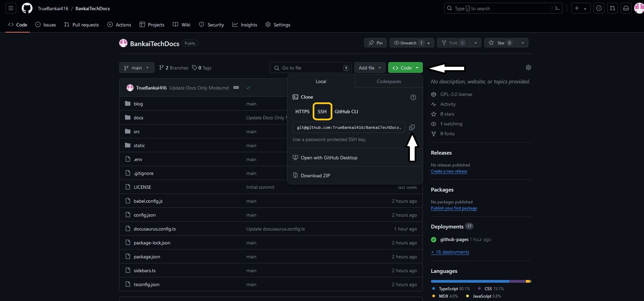Click the clone help question mark icon

click(x=413, y=97)
